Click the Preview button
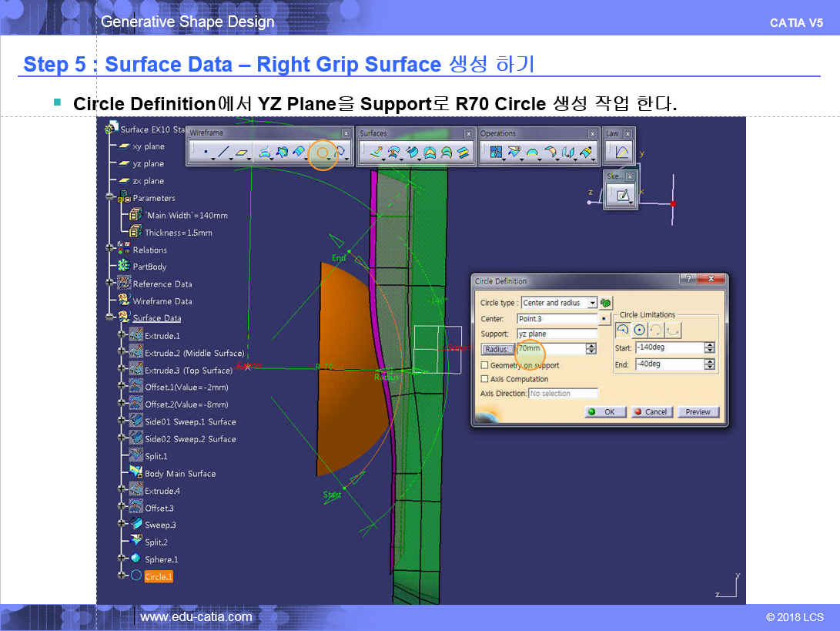This screenshot has height=631, width=840. pos(698,412)
